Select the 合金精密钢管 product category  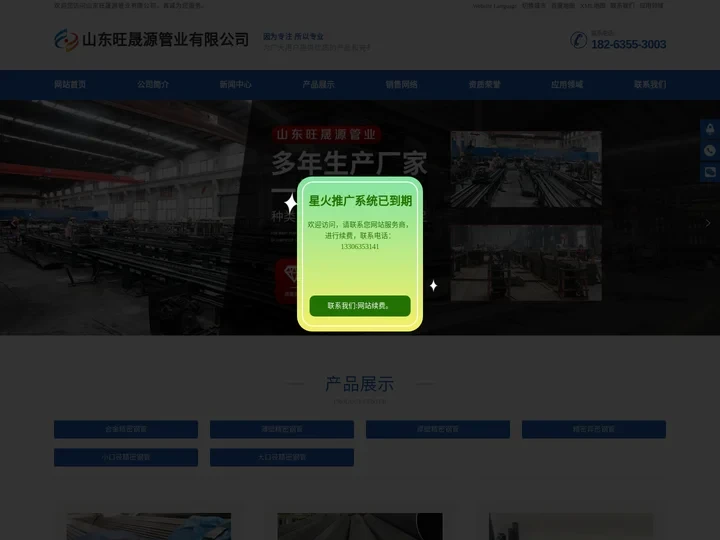click(x=126, y=429)
